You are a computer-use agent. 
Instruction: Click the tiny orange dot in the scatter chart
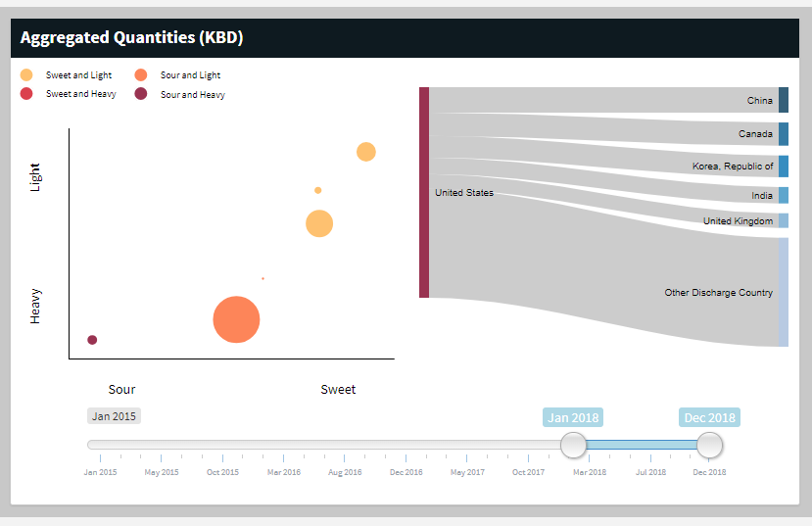point(263,278)
